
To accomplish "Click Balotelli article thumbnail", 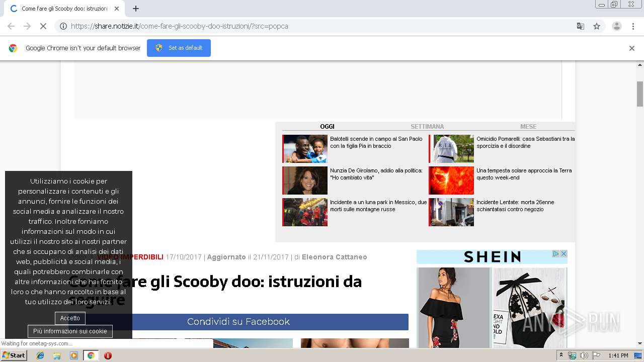I will point(305,149).
